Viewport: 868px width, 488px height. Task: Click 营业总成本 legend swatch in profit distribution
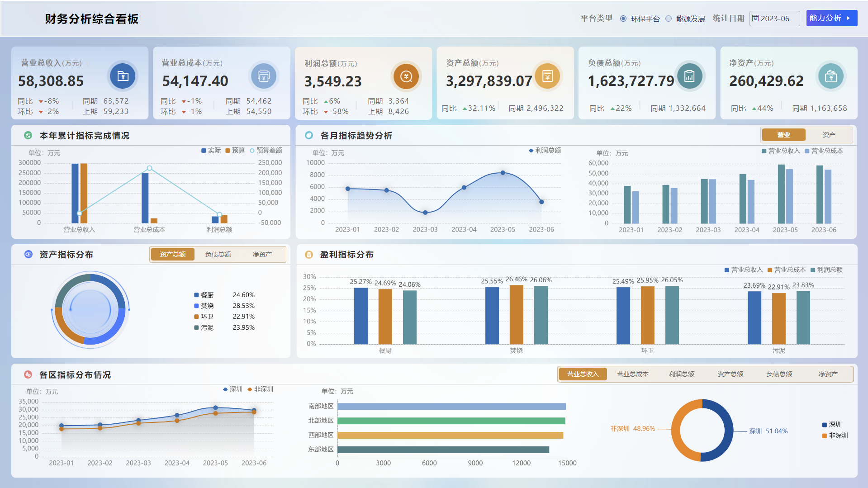(770, 270)
